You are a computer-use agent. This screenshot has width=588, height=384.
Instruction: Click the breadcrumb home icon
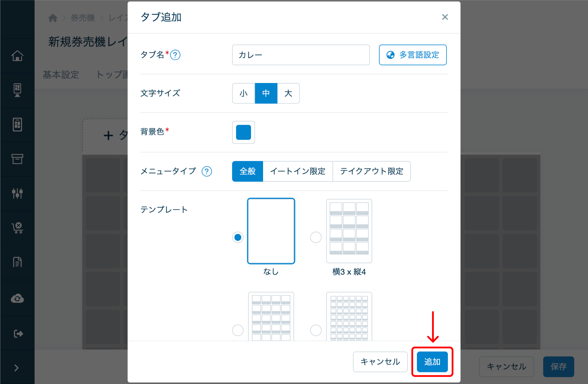[x=53, y=18]
